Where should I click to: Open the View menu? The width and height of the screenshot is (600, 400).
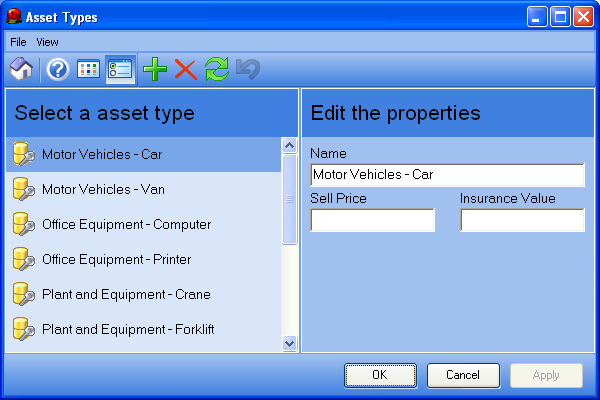point(47,42)
